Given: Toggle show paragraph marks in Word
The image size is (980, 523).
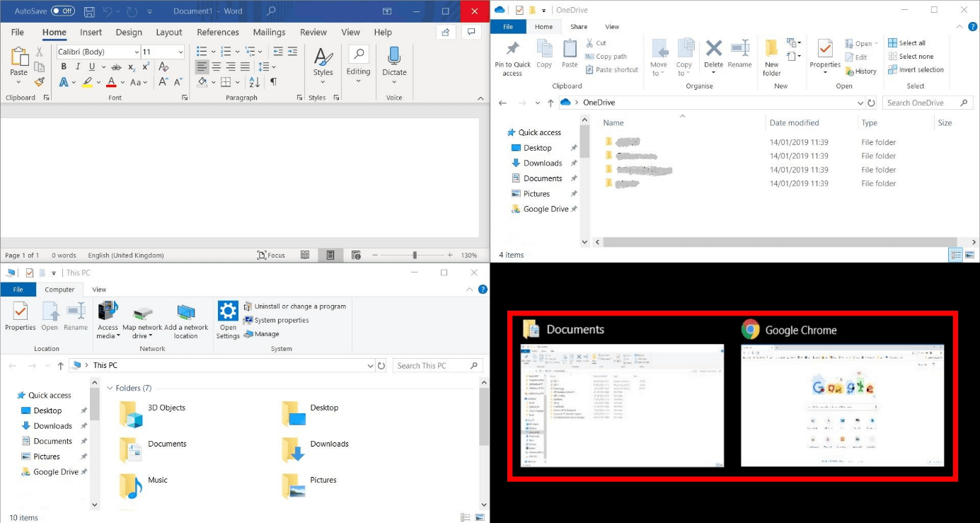Looking at the screenshot, I should (273, 82).
